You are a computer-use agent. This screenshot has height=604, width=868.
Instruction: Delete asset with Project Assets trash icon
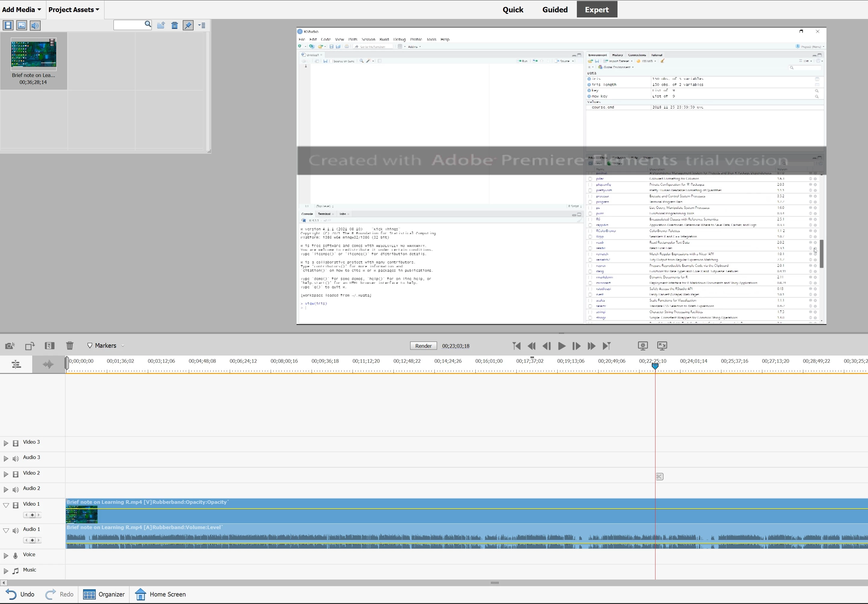pyautogui.click(x=174, y=25)
